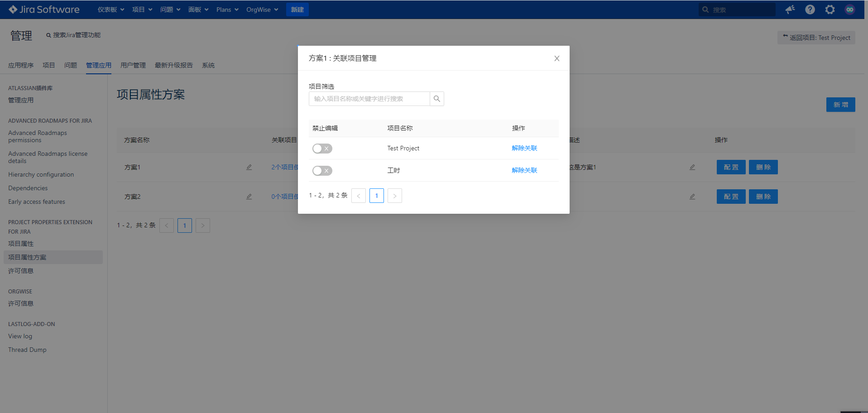Image resolution: width=868 pixels, height=413 pixels.
Task: Click the search magnifier icon in dialog
Action: [436, 99]
